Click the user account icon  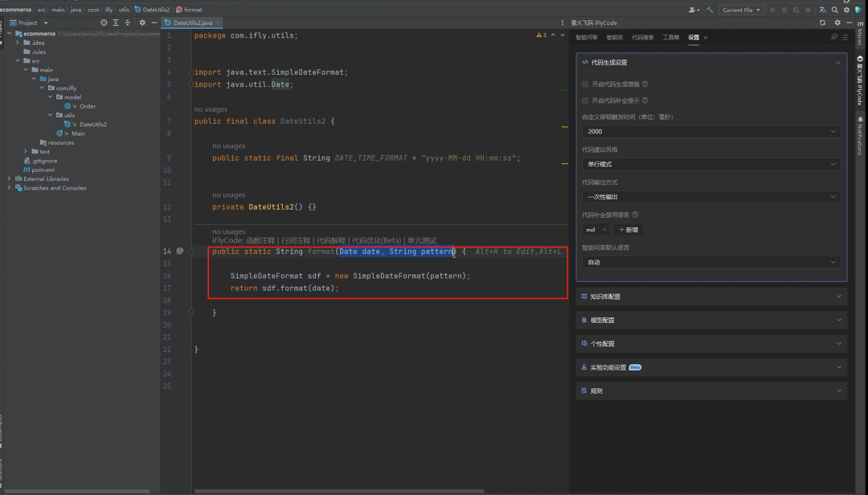[693, 10]
